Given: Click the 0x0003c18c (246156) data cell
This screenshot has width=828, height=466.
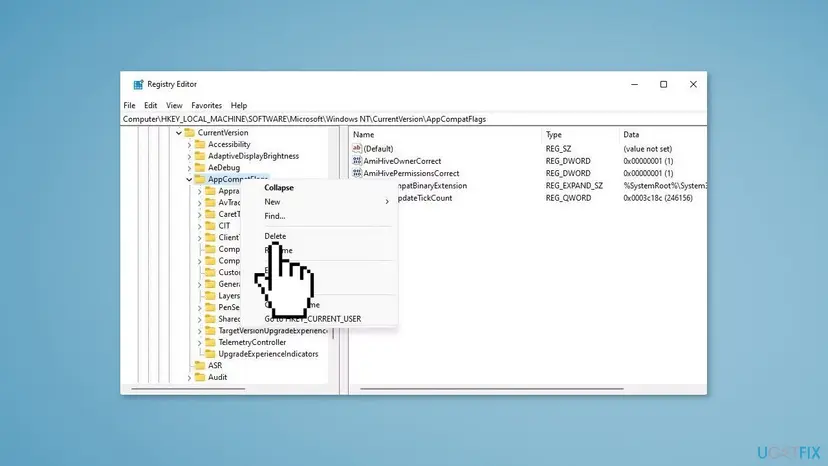Looking at the screenshot, I should click(x=658, y=198).
